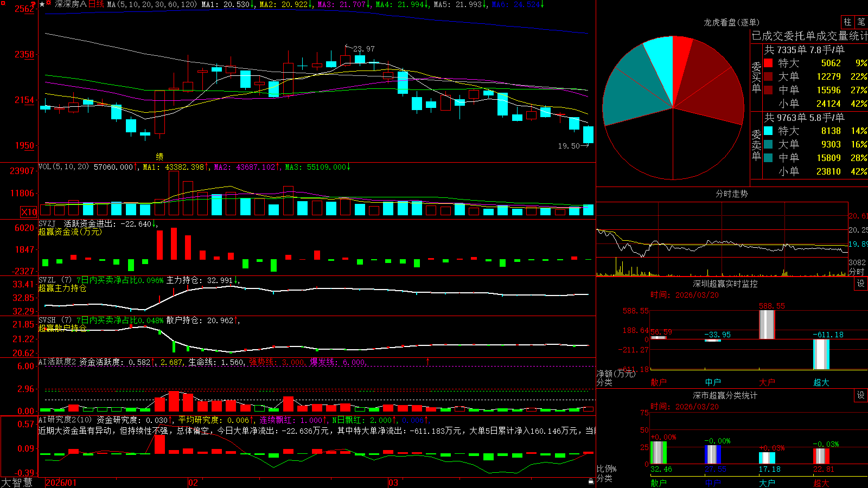Click the 散户 ratio bar labeled 32.46

coord(659,453)
